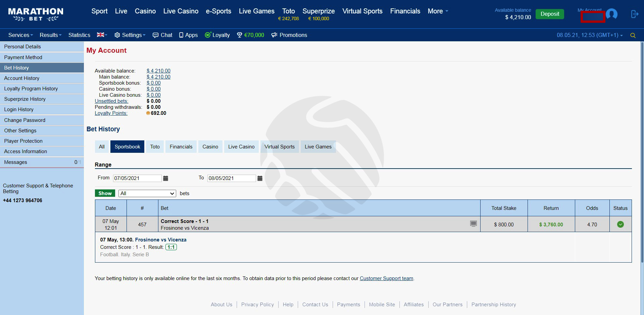This screenshot has height=315, width=644.
Task: Click the Unsettled bets link
Action: point(111,101)
